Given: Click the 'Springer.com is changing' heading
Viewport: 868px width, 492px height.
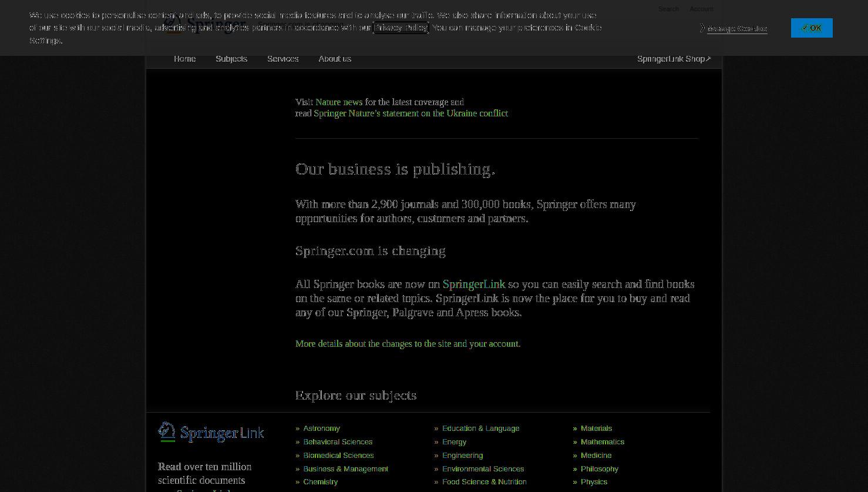Looking at the screenshot, I should [371, 250].
